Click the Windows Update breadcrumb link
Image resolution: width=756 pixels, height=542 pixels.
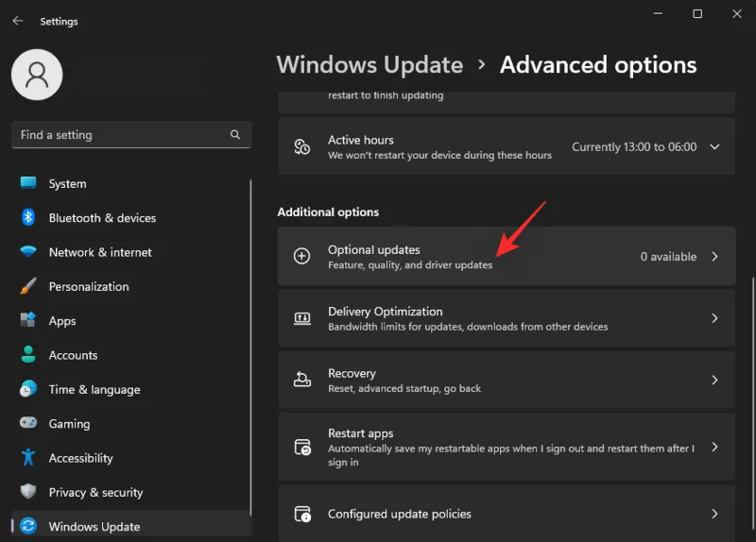(x=369, y=64)
